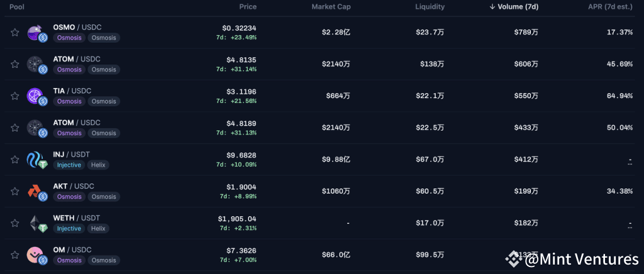
Task: Click the Price column header
Action: pyautogui.click(x=248, y=7)
